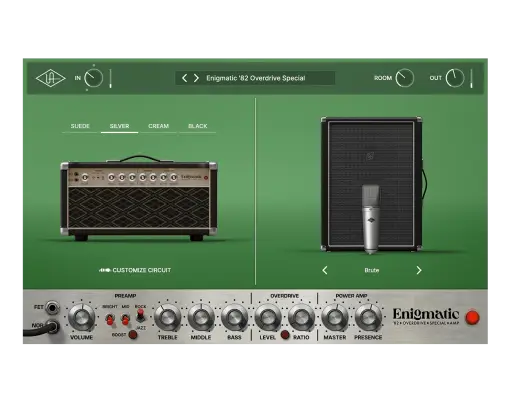
Task: Click the output level meter next to OUT
Action: (x=471, y=79)
